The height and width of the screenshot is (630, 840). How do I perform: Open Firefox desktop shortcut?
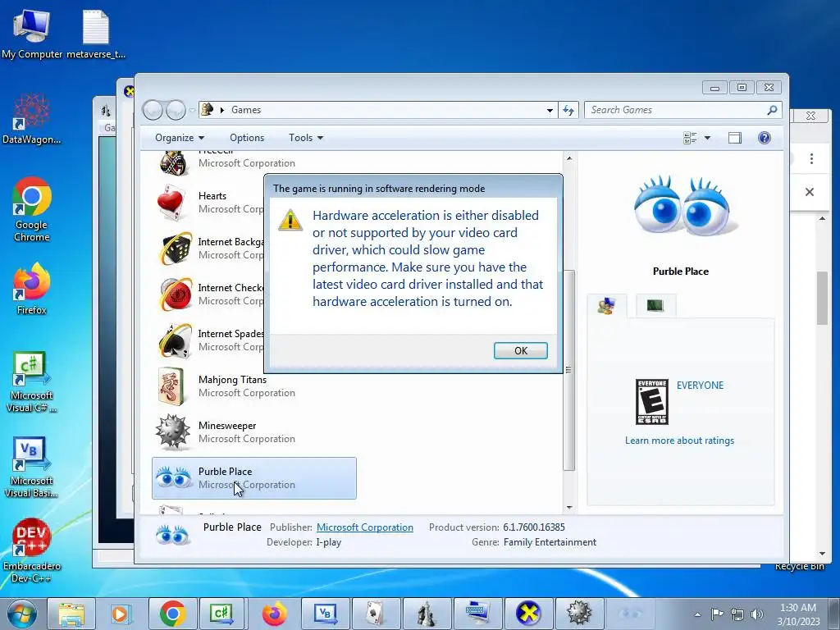pyautogui.click(x=32, y=289)
